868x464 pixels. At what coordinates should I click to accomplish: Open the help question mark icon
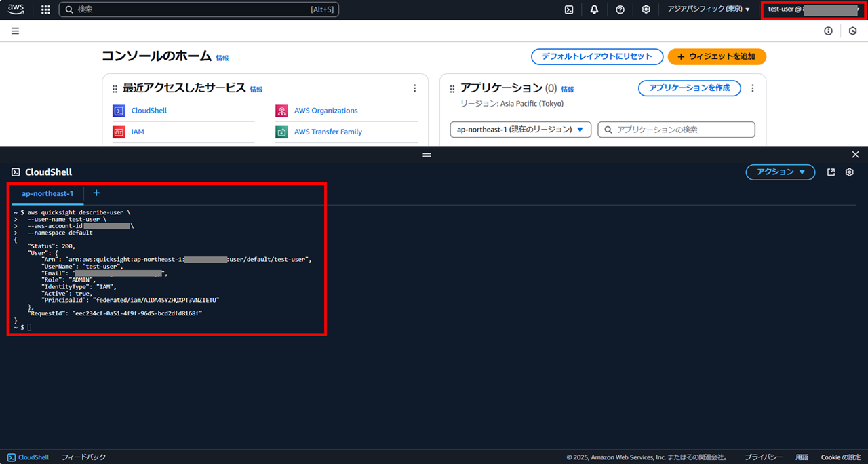click(620, 9)
